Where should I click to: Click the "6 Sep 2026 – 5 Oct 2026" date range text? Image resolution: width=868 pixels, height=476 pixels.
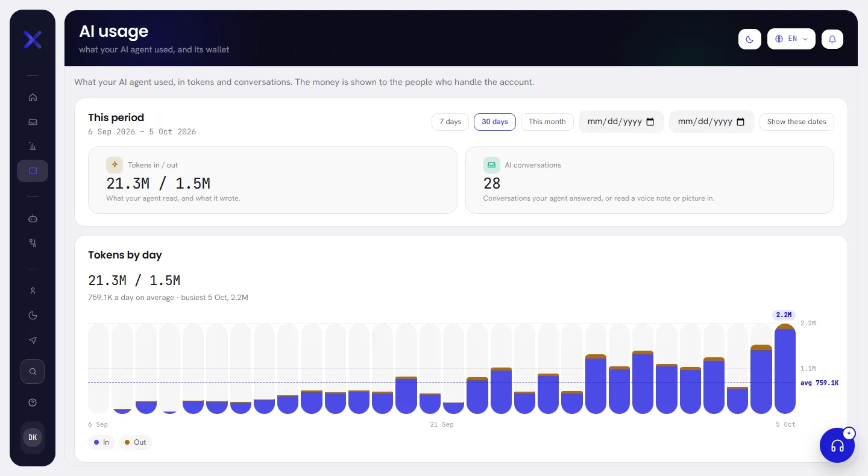pos(142,132)
